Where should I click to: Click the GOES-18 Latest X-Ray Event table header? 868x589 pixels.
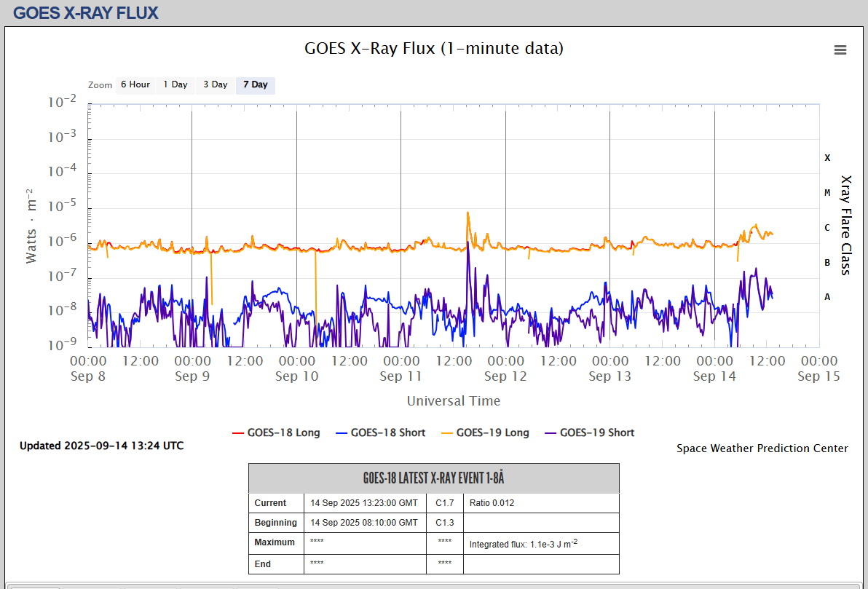pyautogui.click(x=433, y=478)
